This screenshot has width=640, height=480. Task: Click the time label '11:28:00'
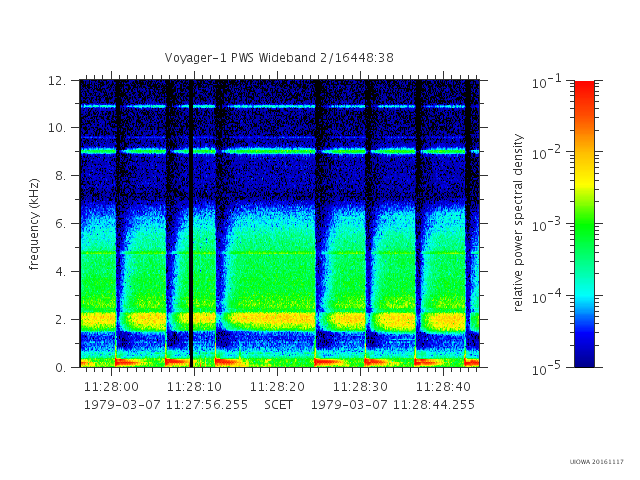point(111,387)
